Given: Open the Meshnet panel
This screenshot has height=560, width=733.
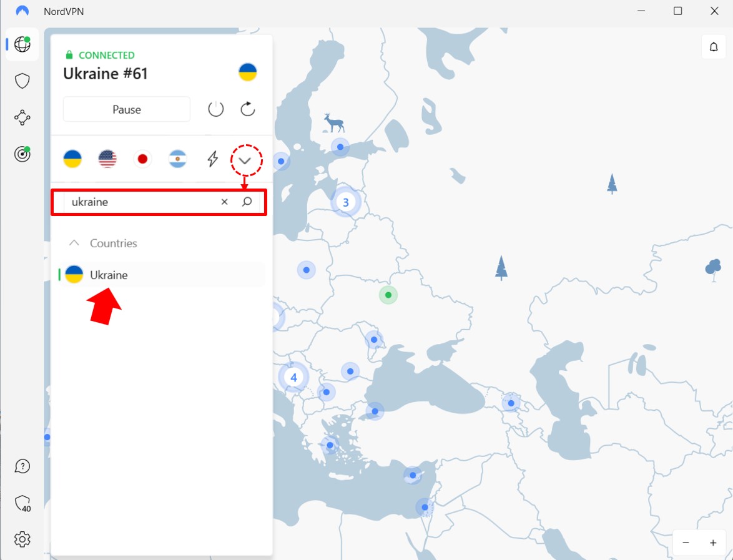Looking at the screenshot, I should coord(22,117).
